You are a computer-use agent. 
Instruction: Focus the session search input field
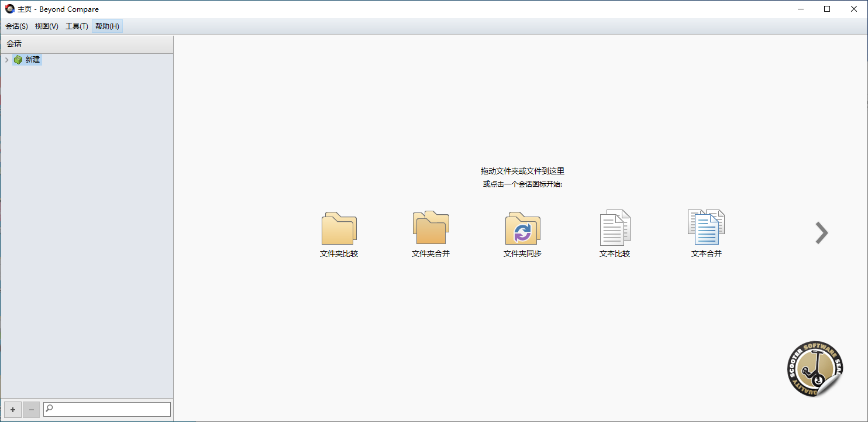pos(107,409)
